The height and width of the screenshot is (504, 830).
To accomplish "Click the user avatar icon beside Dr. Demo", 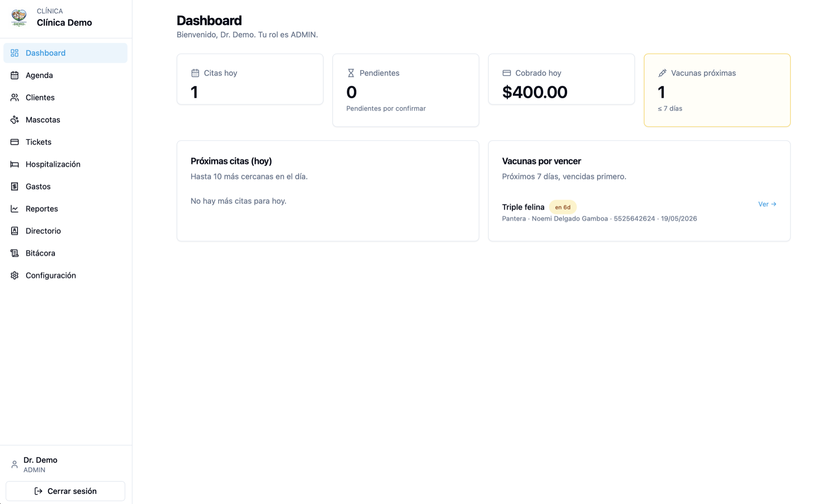I will 14,464.
